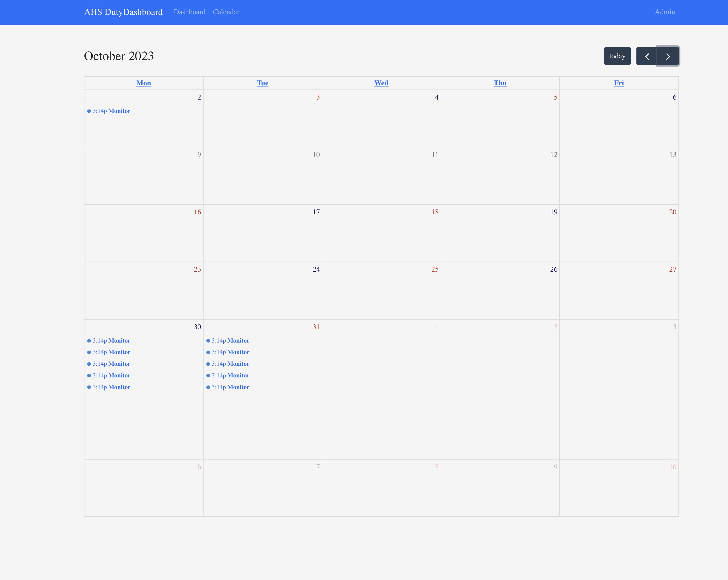Open the Dashboard nav item

click(189, 12)
